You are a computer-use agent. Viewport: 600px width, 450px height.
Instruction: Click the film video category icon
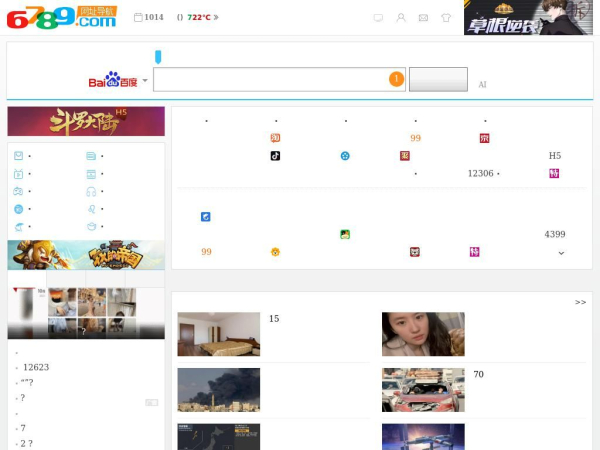point(91,174)
